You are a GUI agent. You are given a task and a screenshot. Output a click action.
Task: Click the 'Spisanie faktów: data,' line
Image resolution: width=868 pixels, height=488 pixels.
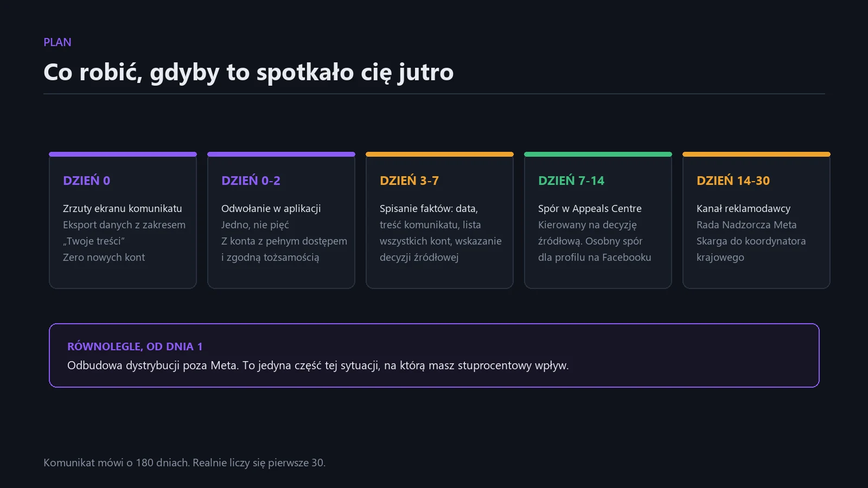point(429,209)
